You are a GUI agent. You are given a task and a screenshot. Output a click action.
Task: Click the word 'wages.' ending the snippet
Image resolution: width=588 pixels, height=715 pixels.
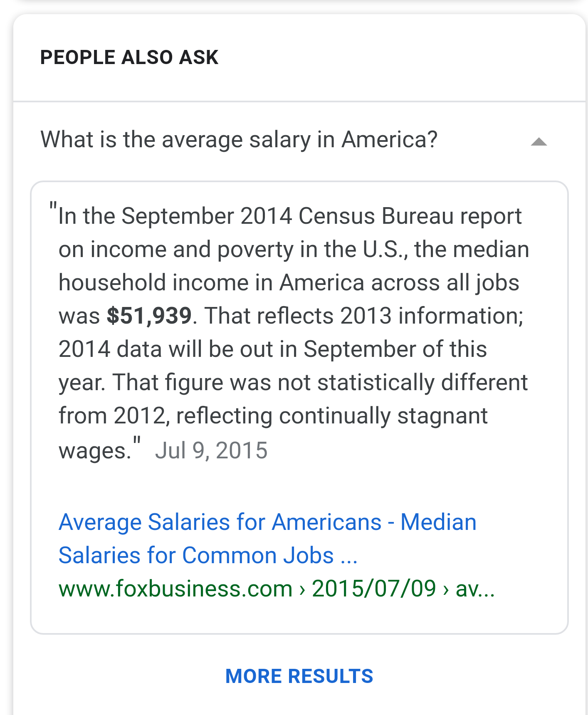tap(95, 450)
